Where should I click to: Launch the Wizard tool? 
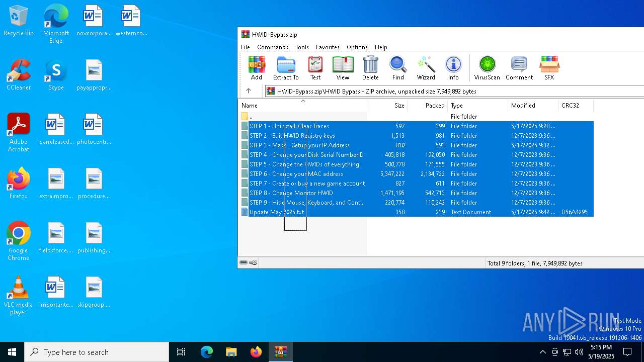426,68
